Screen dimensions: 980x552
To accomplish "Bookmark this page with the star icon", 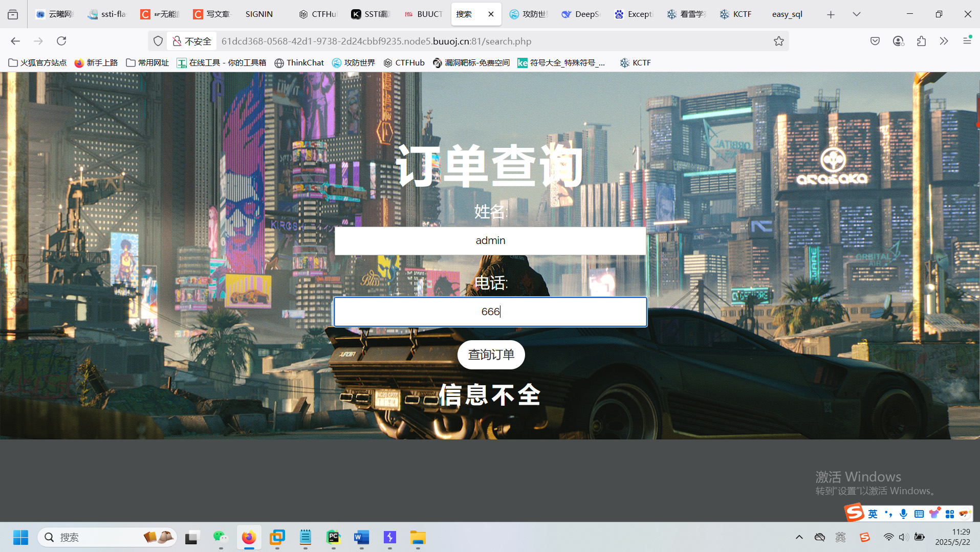I will [778, 41].
